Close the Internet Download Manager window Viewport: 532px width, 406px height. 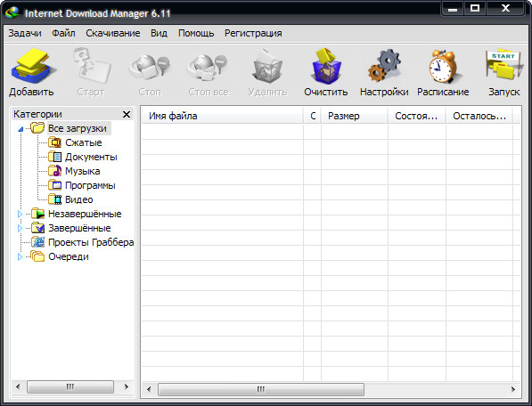(x=505, y=9)
